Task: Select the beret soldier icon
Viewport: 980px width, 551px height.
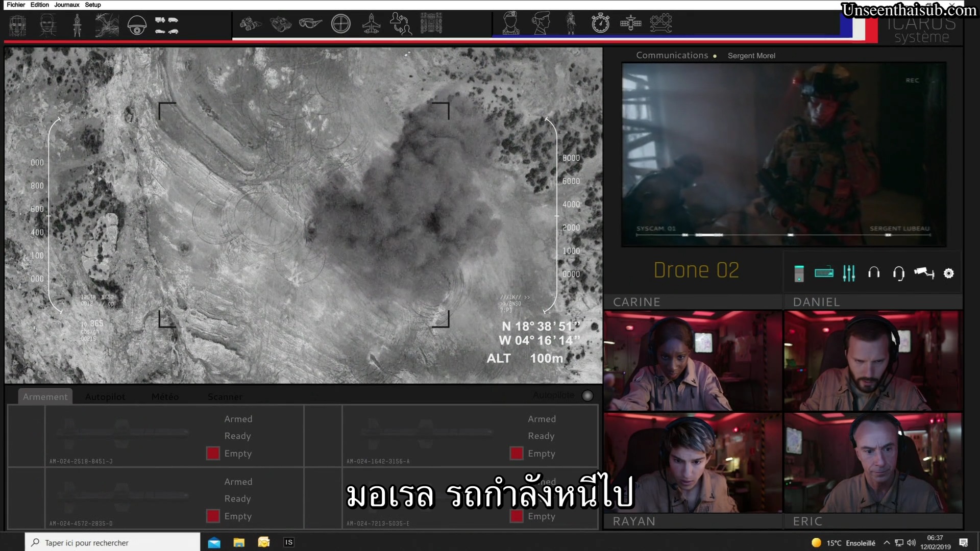Action: point(511,23)
